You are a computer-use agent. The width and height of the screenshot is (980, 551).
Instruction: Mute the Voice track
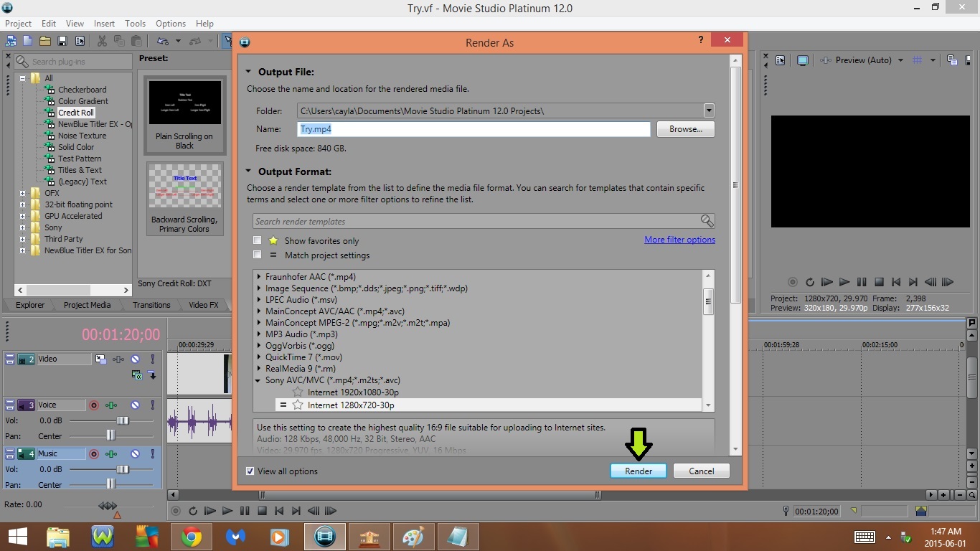coord(135,405)
